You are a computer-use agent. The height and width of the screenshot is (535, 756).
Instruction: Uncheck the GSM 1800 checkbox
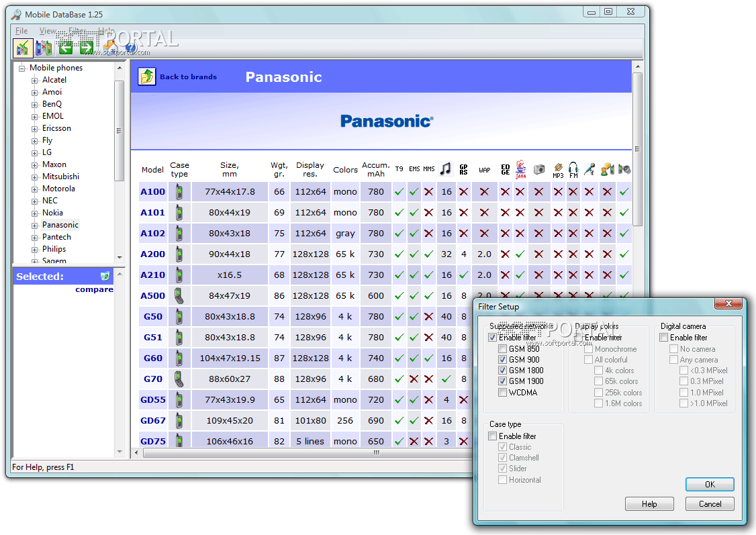[502, 370]
